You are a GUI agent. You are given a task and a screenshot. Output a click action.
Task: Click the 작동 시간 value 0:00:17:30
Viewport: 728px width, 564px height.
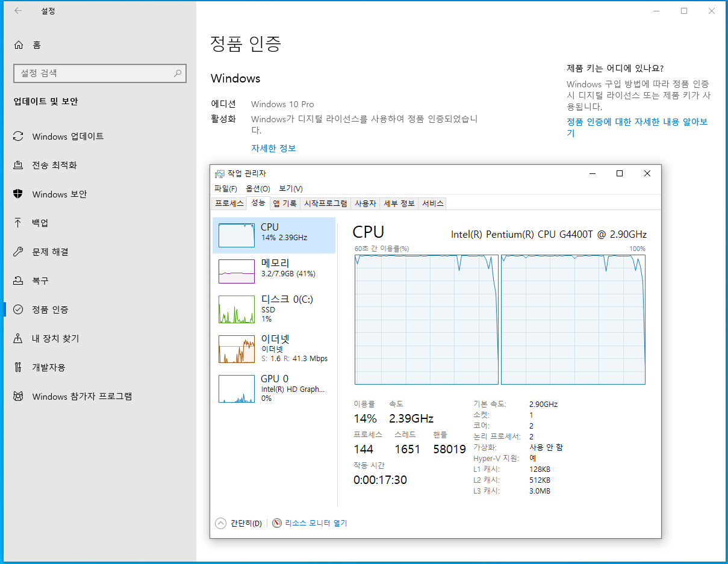click(x=380, y=480)
